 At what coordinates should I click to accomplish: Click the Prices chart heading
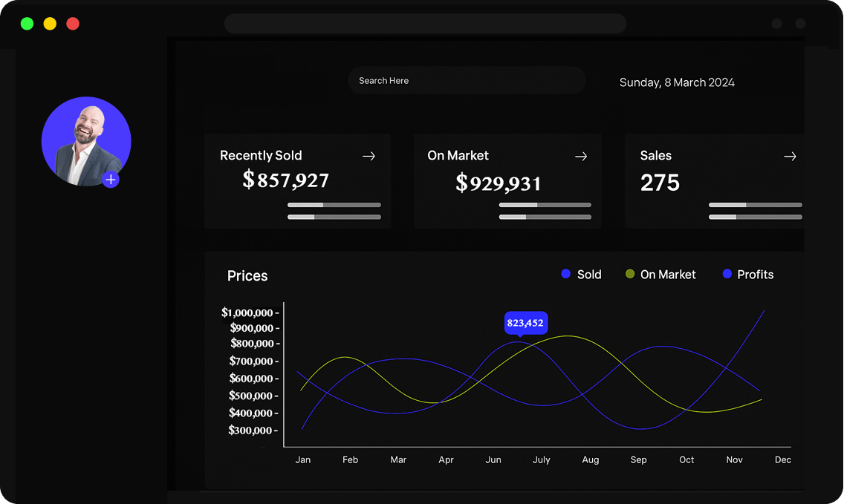[x=247, y=276]
